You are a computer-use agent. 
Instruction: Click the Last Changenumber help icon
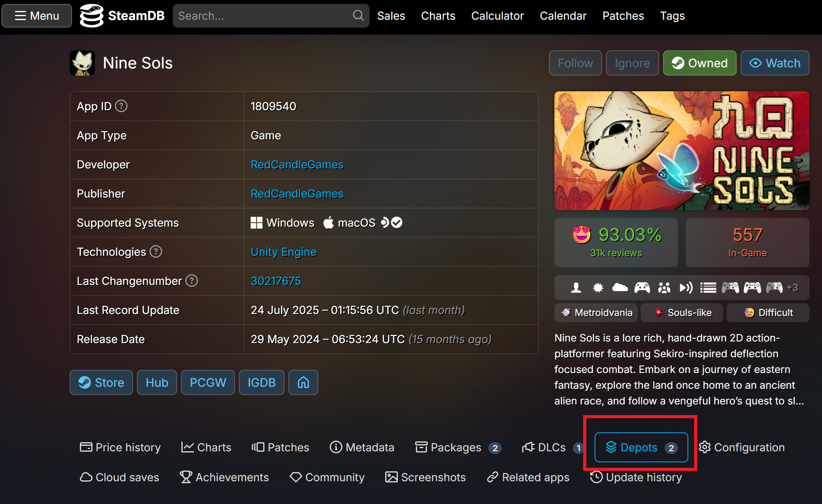192,281
